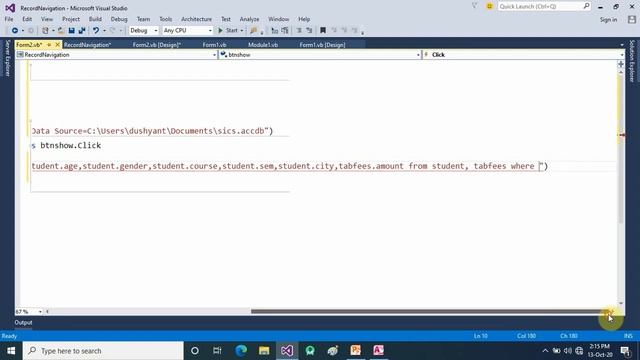Open Visual Studio from the Windows taskbar
Image resolution: width=640 pixels, height=360 pixels.
287,351
